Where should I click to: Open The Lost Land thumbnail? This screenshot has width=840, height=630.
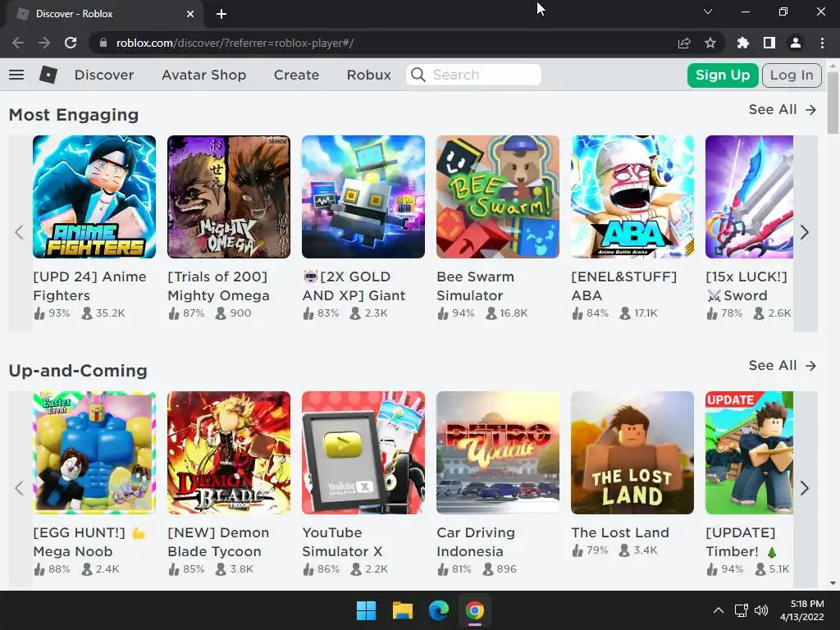[x=632, y=453]
